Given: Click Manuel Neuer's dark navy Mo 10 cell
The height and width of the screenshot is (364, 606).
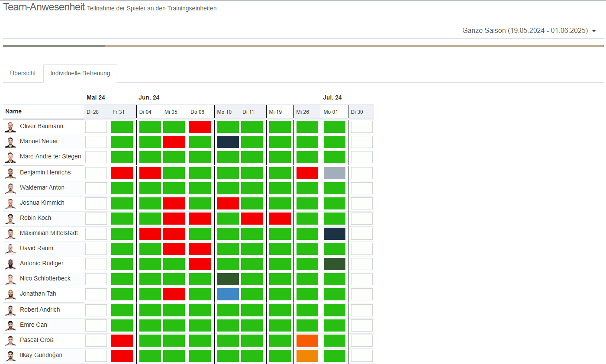Looking at the screenshot, I should pos(228,142).
